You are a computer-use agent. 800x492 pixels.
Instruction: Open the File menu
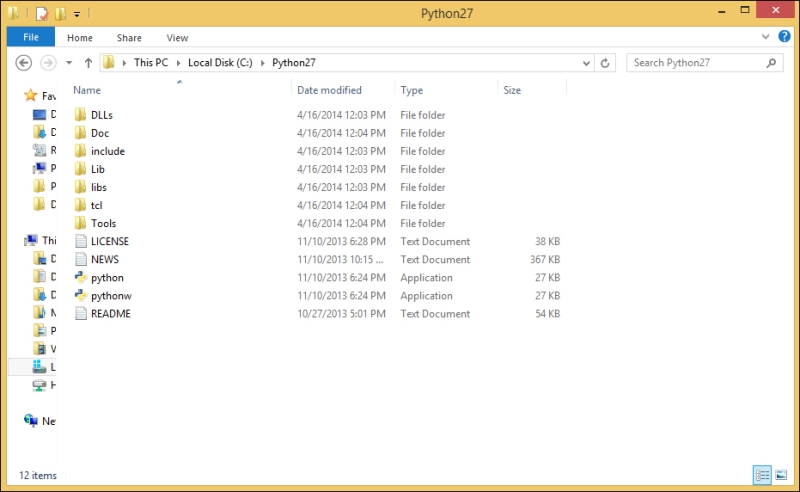(31, 37)
